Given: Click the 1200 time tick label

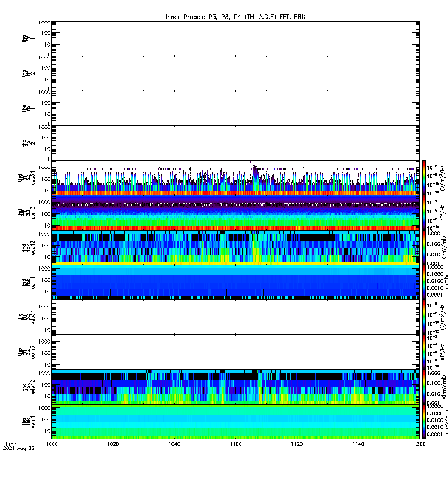Looking at the screenshot, I should [419, 444].
